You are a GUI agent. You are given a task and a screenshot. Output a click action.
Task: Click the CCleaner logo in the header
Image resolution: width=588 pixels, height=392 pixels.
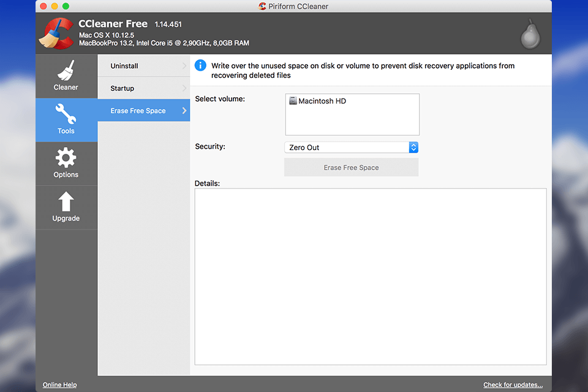[x=55, y=33]
